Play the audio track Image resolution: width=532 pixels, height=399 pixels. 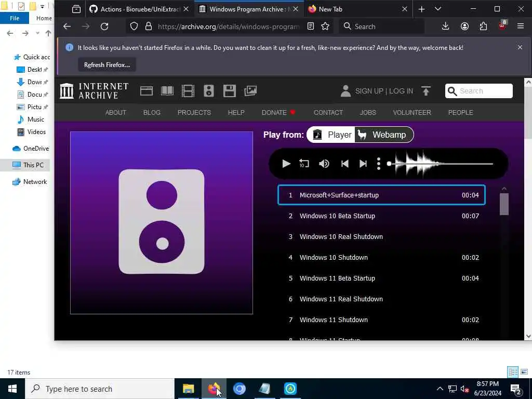286,164
